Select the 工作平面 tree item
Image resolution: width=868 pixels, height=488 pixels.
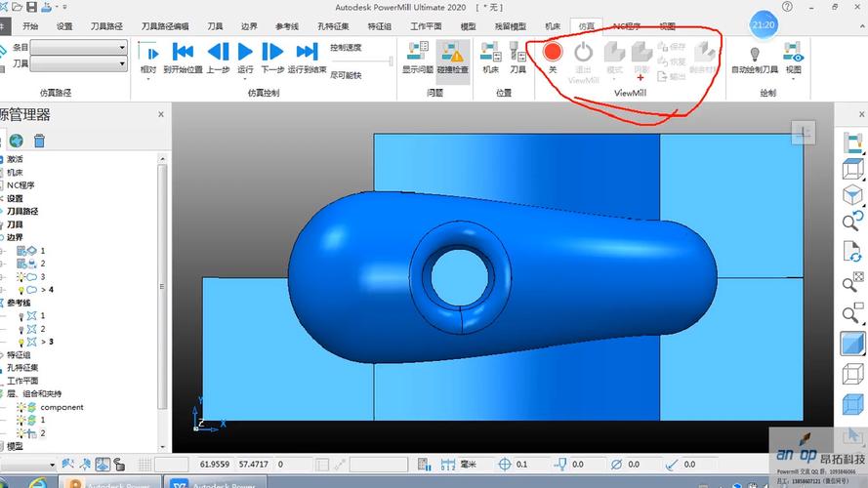[22, 382]
